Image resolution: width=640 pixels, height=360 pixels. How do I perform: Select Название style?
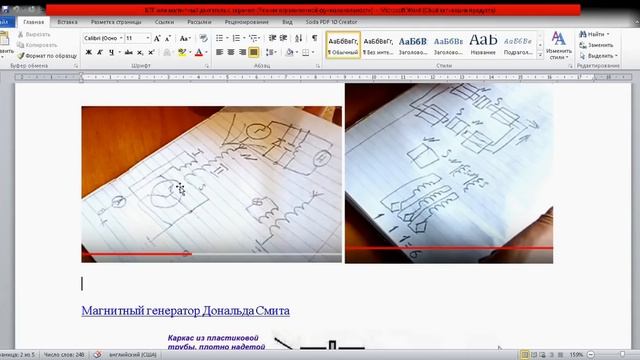[483, 45]
